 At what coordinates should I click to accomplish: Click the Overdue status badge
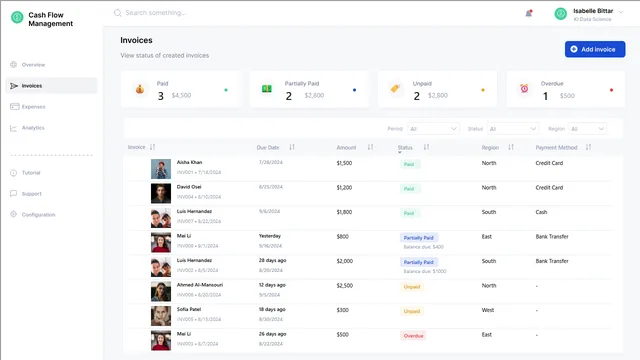(x=413, y=336)
